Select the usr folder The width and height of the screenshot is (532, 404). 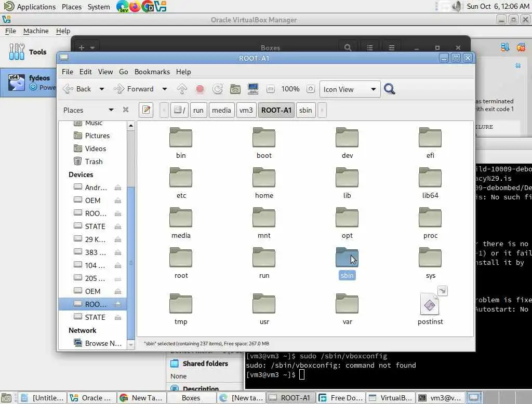click(264, 304)
